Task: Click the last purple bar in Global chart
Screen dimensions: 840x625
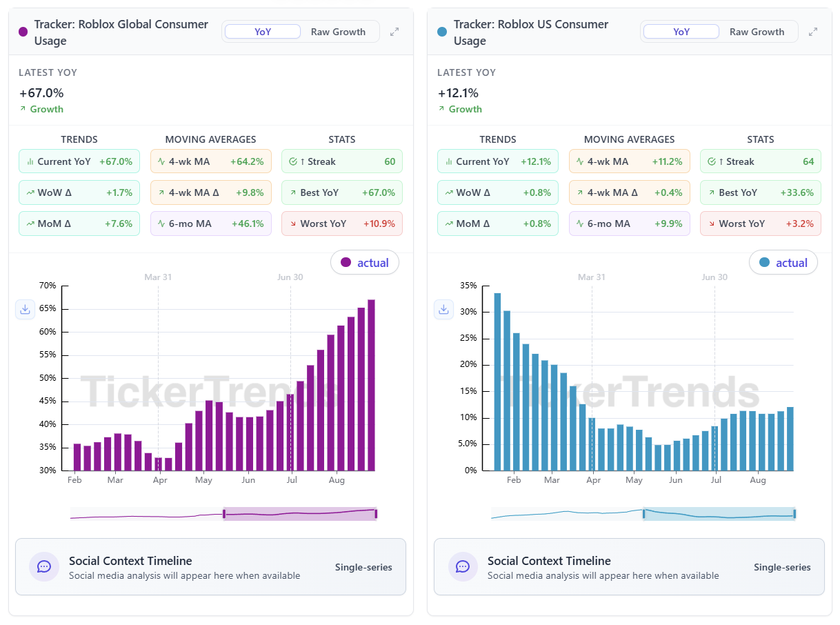Action: (371, 385)
